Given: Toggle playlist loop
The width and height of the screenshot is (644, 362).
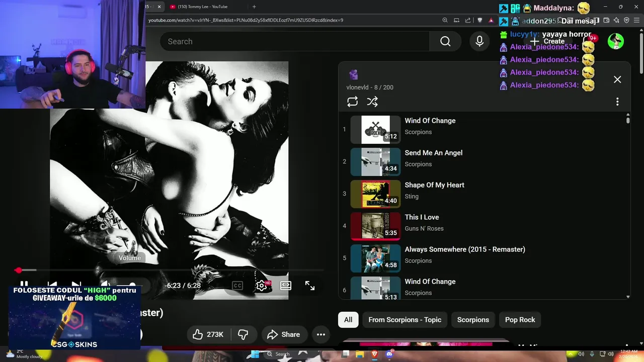Looking at the screenshot, I should point(352,102).
